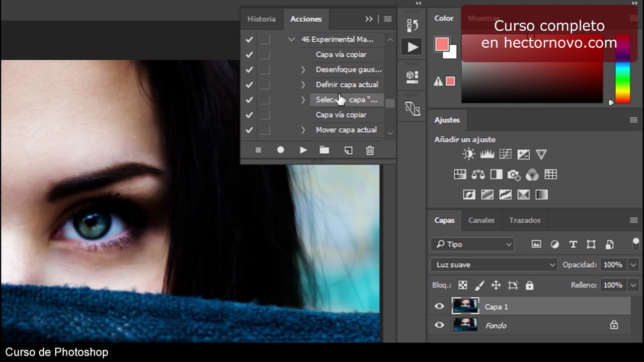Delete the selected action with trash icon
Screen dimensions: 644x362
[370, 150]
